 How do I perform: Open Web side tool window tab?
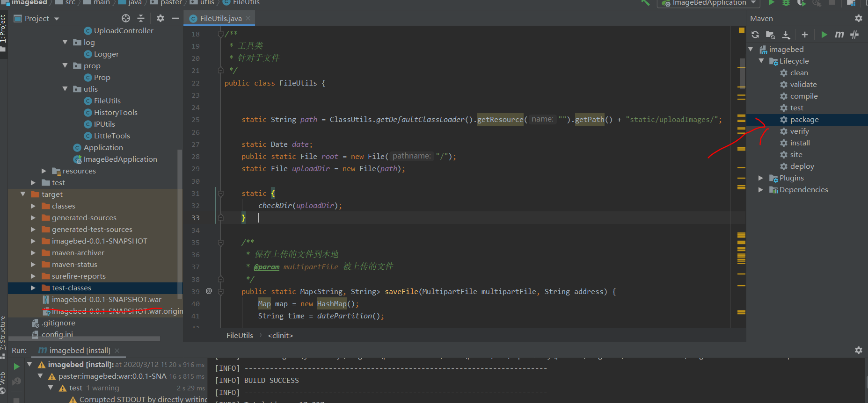tap(3, 383)
